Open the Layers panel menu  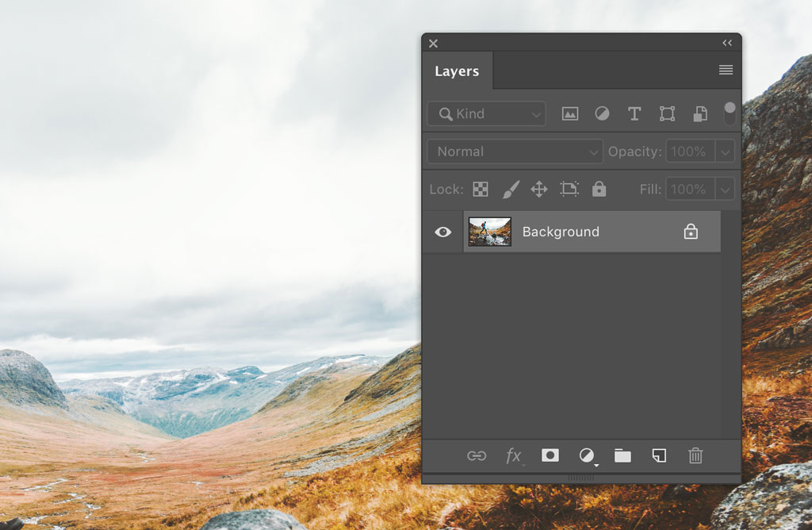point(726,70)
